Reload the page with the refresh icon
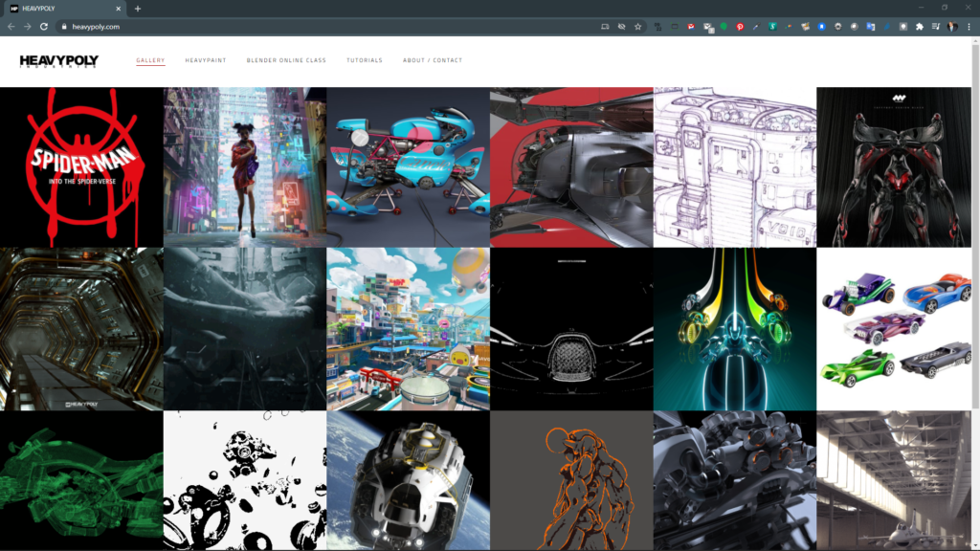 pyautogui.click(x=44, y=27)
